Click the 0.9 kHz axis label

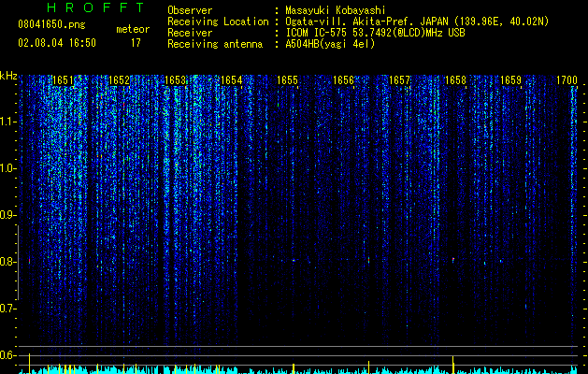coord(7,215)
